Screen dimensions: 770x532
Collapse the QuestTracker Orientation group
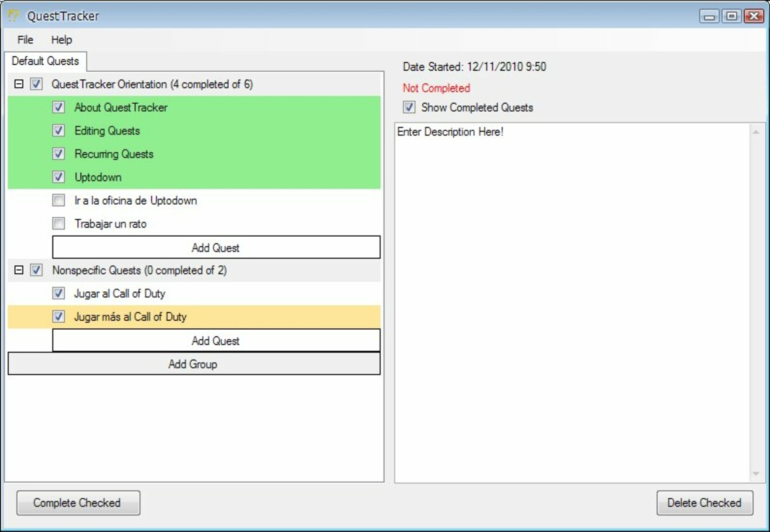click(19, 84)
